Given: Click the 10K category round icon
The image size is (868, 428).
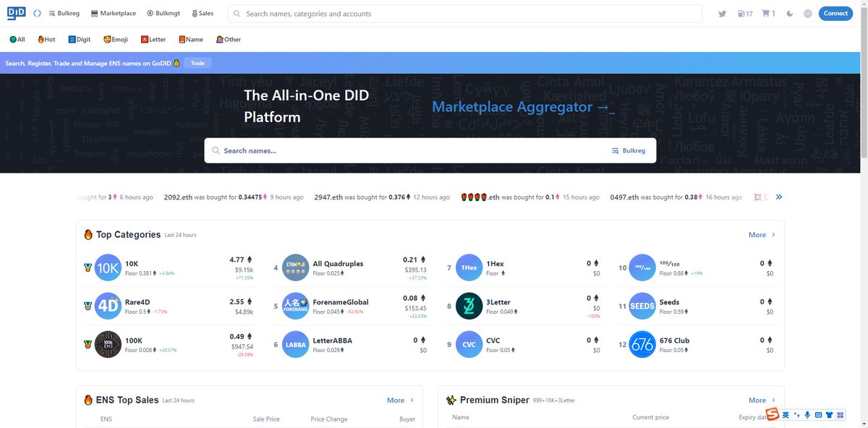Looking at the screenshot, I should tap(108, 267).
